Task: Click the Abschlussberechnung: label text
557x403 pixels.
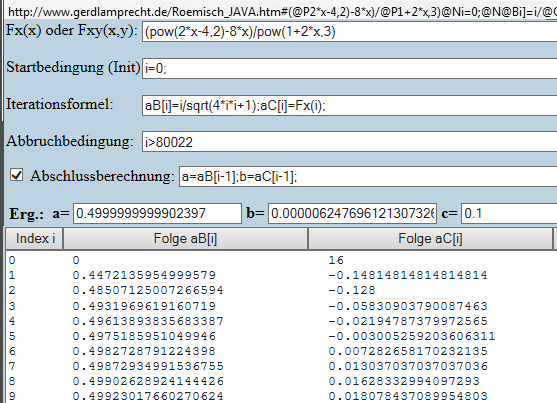Action: click(x=102, y=176)
